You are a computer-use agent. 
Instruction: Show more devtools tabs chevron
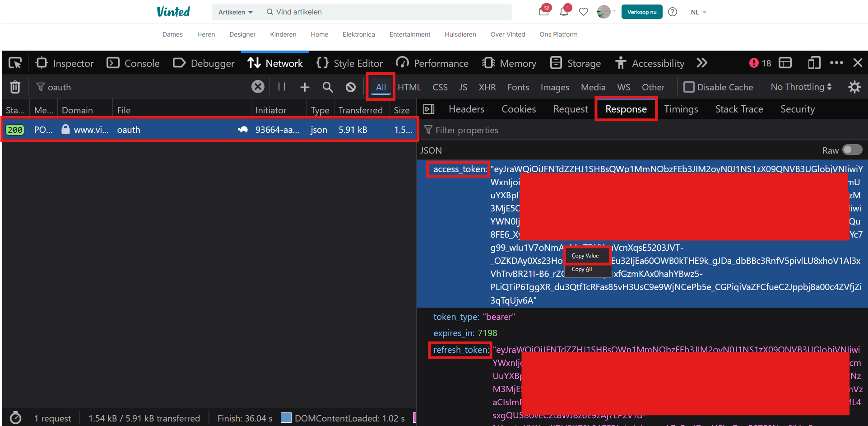tap(702, 63)
